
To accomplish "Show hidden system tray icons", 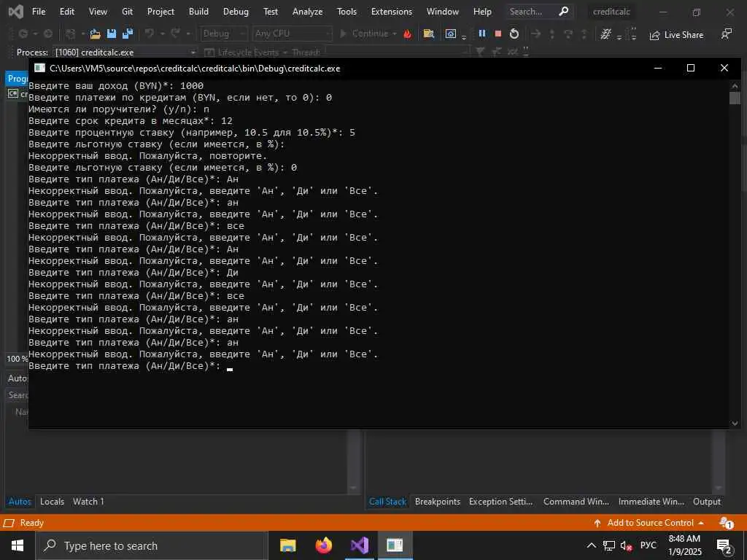I will (591, 545).
